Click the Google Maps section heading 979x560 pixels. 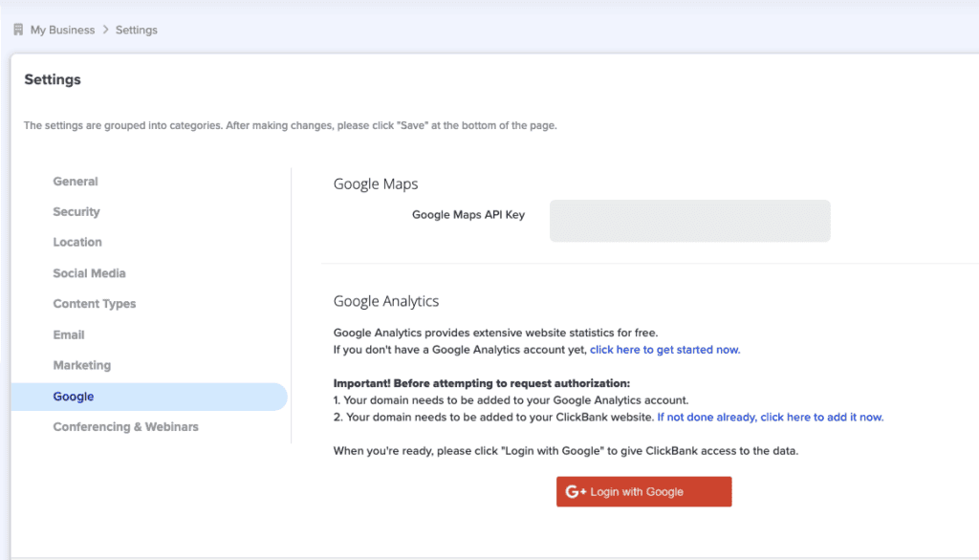point(375,184)
